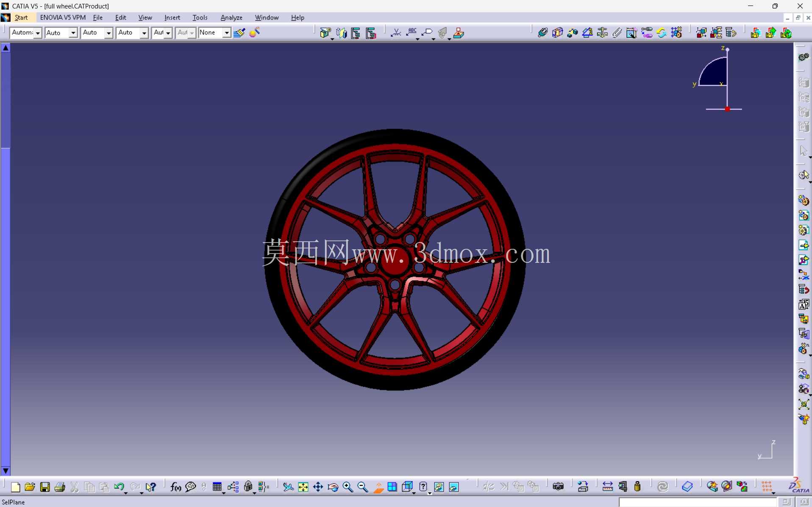Click the Capture camera icon
This screenshot has width=812, height=507.
coord(558,487)
